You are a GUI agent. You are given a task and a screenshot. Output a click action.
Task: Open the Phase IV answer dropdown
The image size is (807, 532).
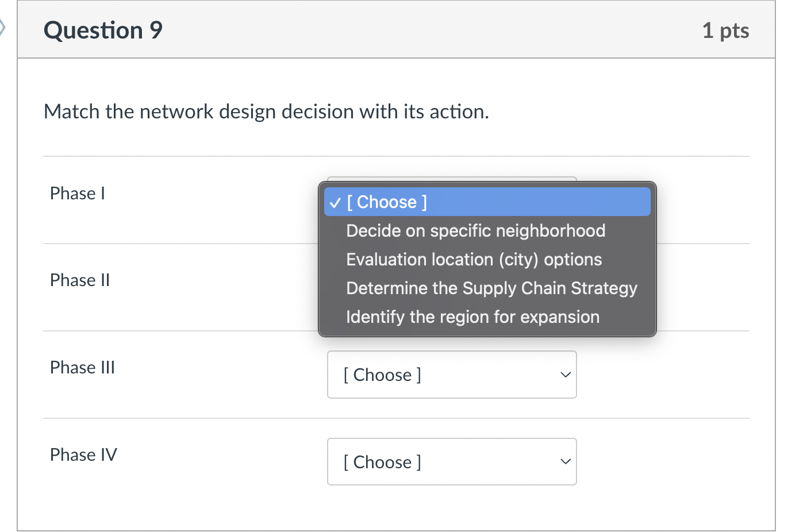click(452, 462)
